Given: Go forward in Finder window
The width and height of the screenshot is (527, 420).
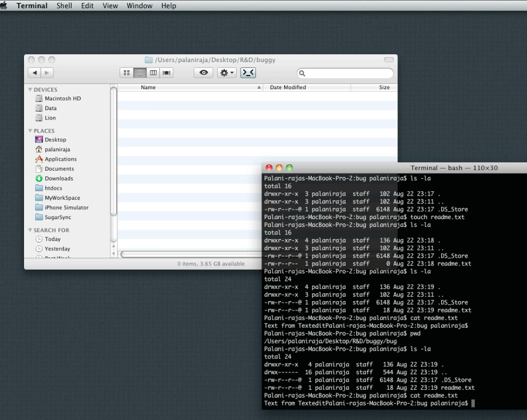Looking at the screenshot, I should click(x=47, y=73).
